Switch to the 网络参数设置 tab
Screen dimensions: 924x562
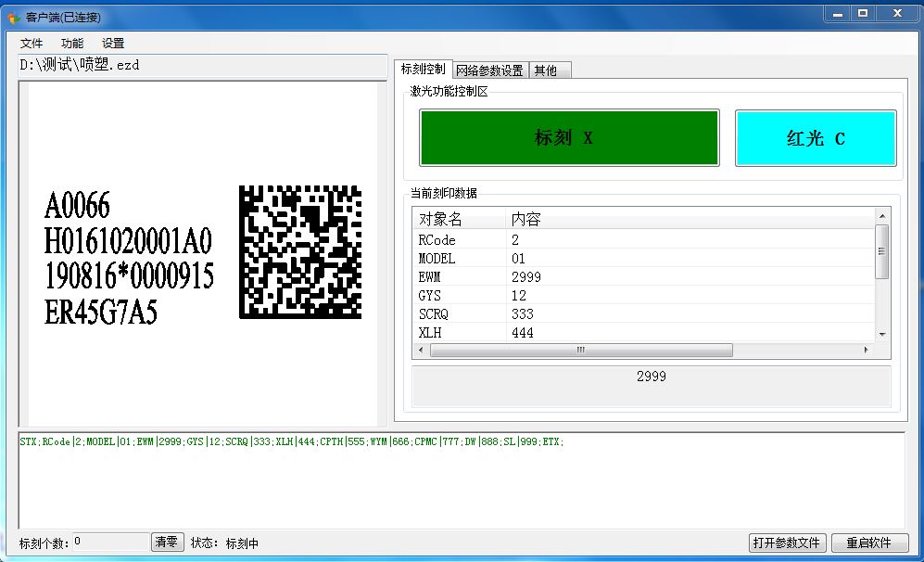coord(489,70)
